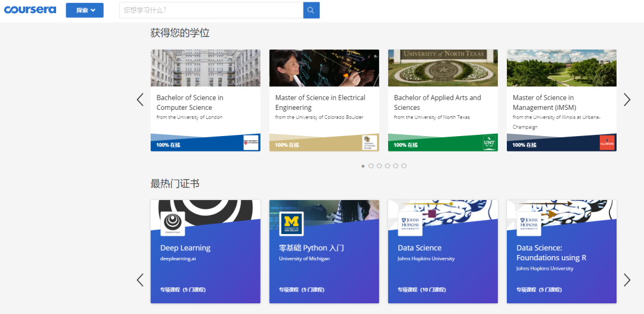Go to next degrees with right arrow
The width and height of the screenshot is (644, 314).
click(627, 100)
